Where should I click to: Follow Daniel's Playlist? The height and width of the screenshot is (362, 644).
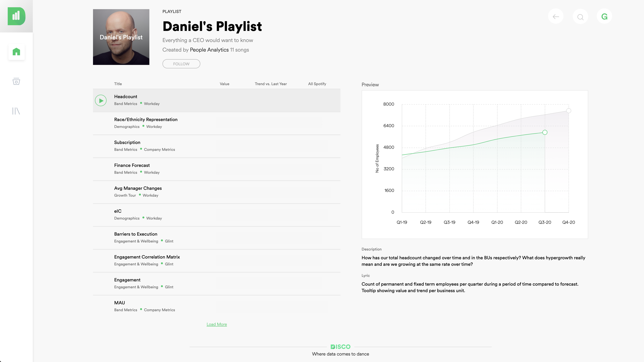tap(181, 64)
